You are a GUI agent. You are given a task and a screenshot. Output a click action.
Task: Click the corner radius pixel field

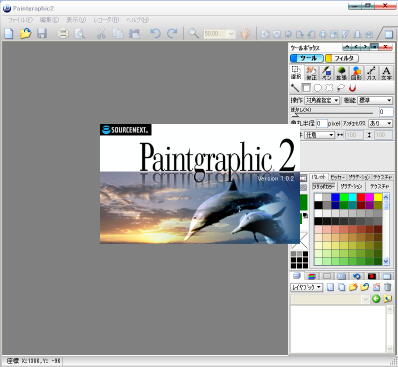pos(321,123)
